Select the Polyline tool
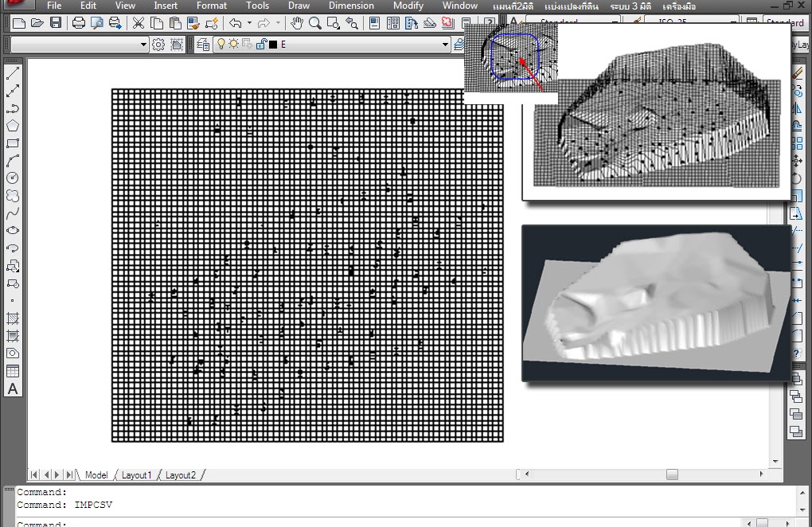 point(13,108)
